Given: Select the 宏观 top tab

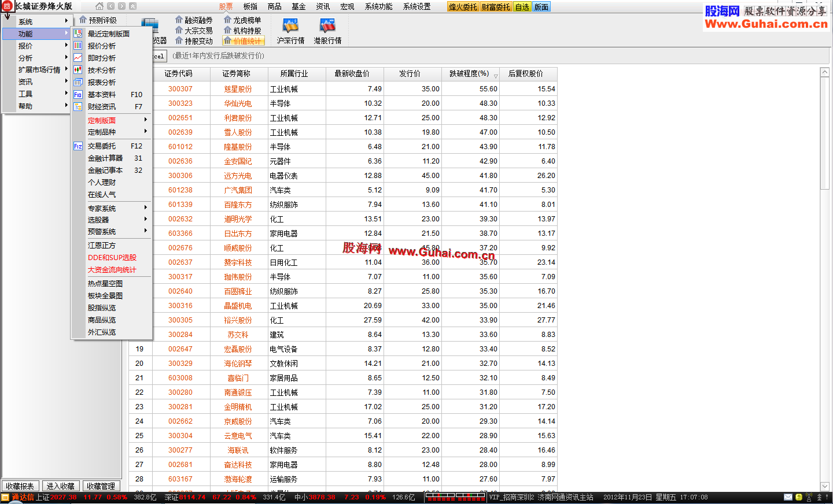Looking at the screenshot, I should [348, 7].
